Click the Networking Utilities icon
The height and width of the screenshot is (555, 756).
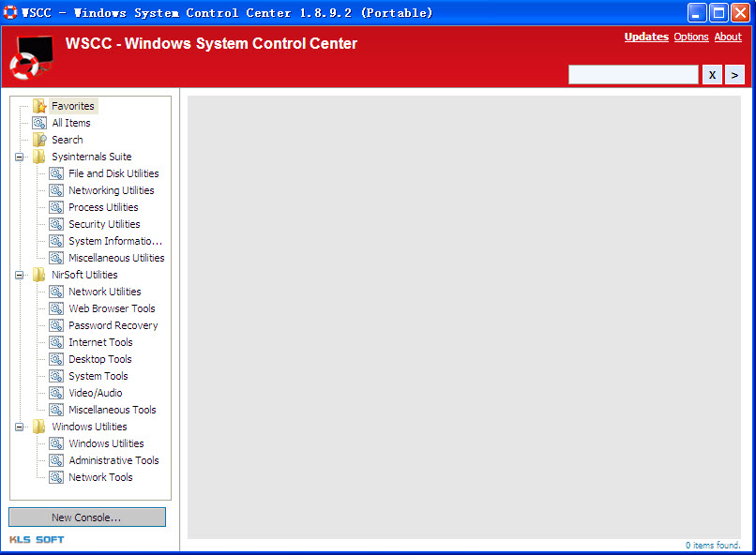coord(56,190)
